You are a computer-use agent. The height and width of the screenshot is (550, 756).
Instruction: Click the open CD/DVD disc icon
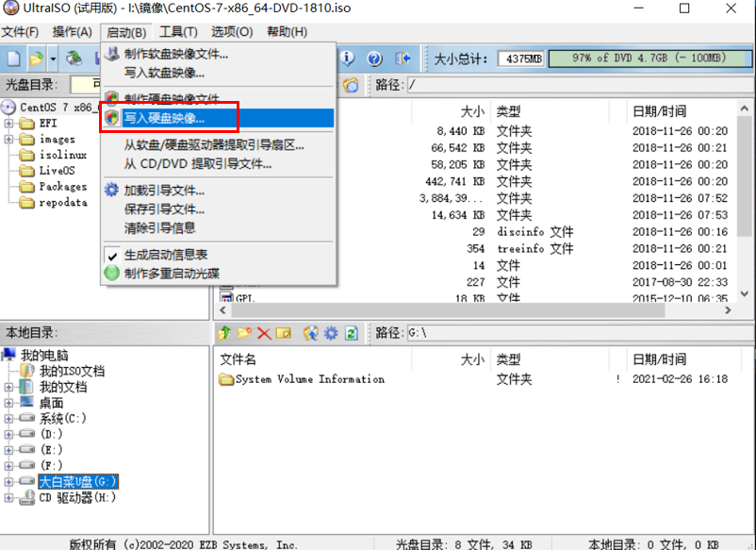click(74, 58)
